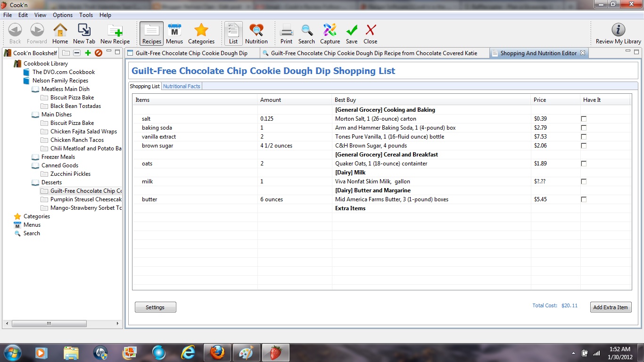Check the butter Have It box

[x=584, y=199]
